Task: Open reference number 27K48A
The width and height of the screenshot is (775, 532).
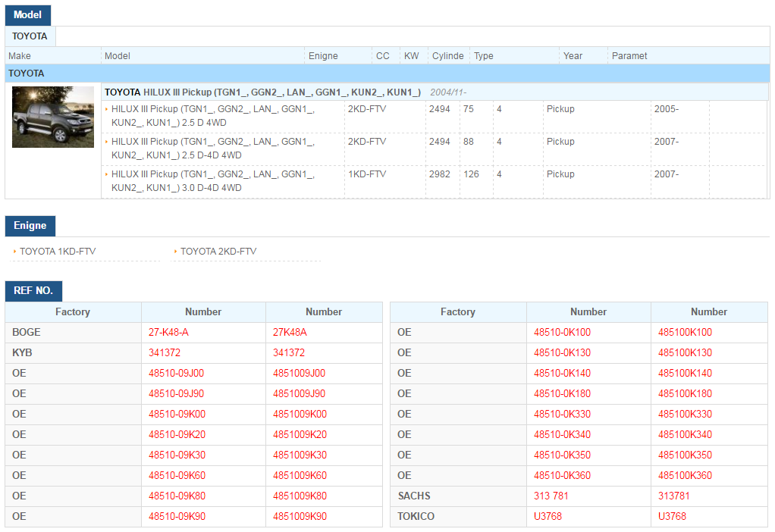Action: pyautogui.click(x=290, y=333)
